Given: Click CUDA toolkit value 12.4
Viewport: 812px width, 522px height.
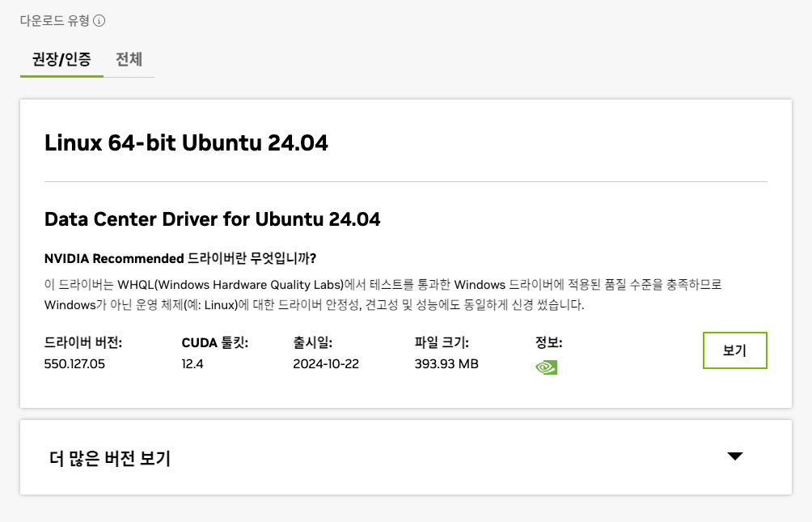Looking at the screenshot, I should tap(192, 364).
